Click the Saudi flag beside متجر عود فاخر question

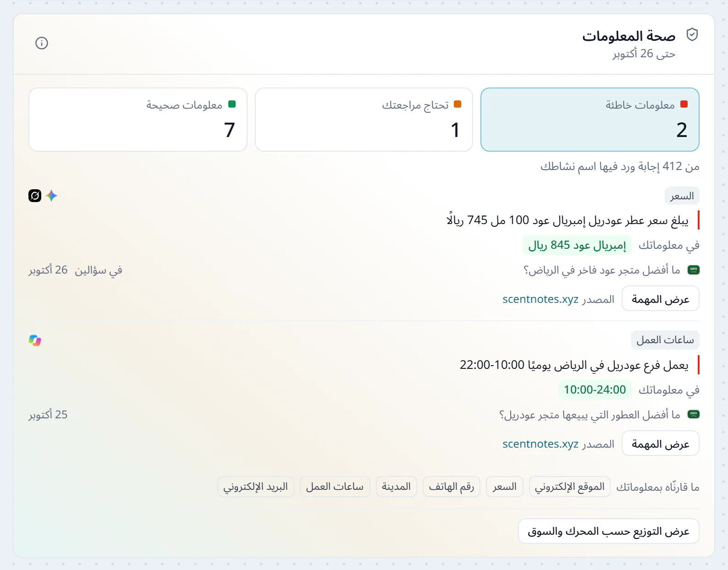click(694, 270)
